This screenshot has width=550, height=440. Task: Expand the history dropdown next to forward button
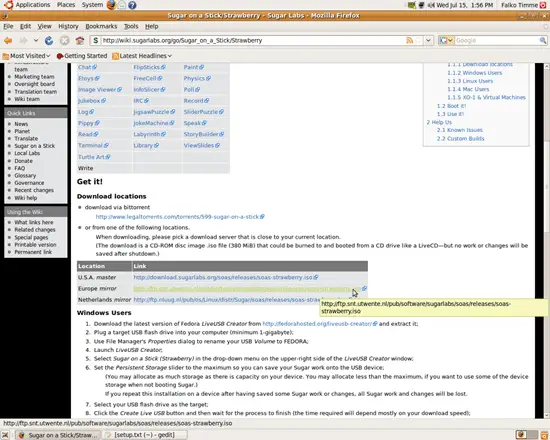pyautogui.click(x=36, y=41)
